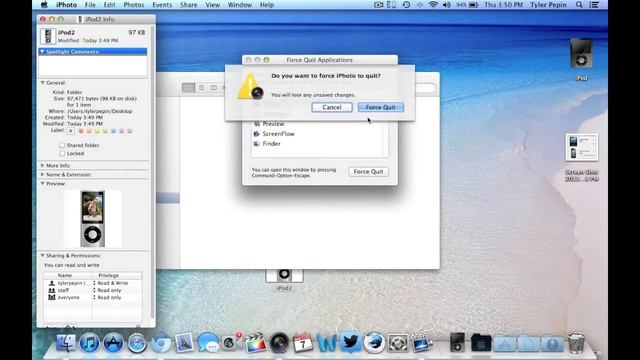Image resolution: width=640 pixels, height=360 pixels.
Task: Open the File menu
Action: click(x=90, y=5)
